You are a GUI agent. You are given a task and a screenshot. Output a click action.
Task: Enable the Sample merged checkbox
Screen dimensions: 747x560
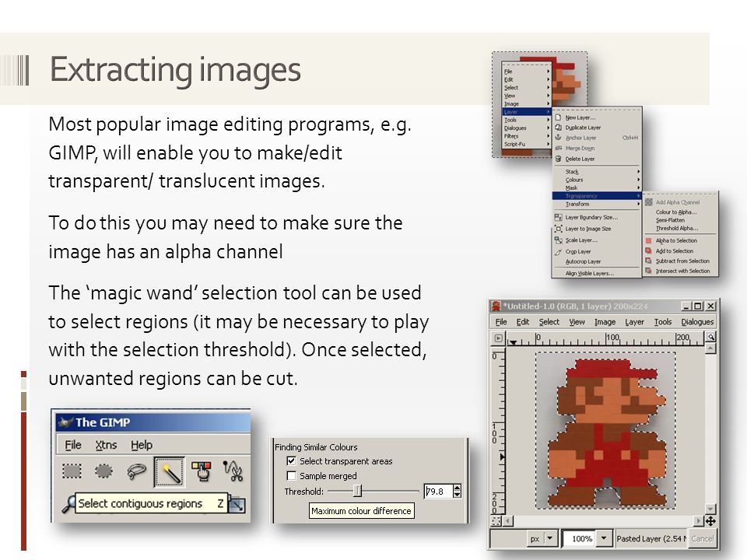click(291, 476)
